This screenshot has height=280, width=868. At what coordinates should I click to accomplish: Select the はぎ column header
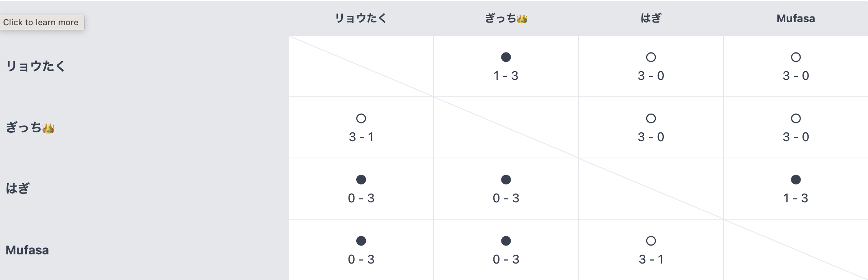pyautogui.click(x=651, y=18)
